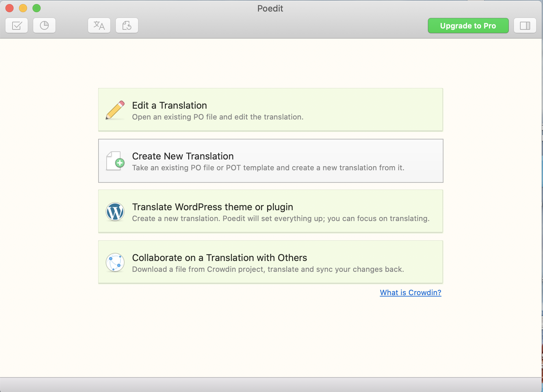The width and height of the screenshot is (543, 392).
Task: Select the Validate checkmark icon in toolbar
Action: 16,25
